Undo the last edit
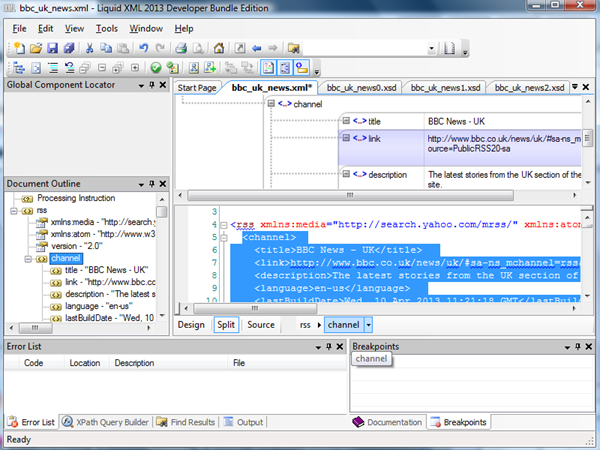The height and width of the screenshot is (450, 600). click(x=144, y=48)
